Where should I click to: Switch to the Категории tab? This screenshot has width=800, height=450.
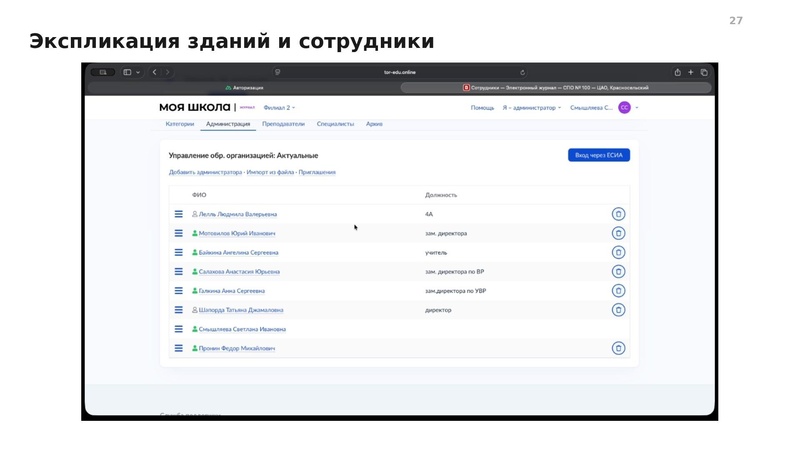[180, 124]
